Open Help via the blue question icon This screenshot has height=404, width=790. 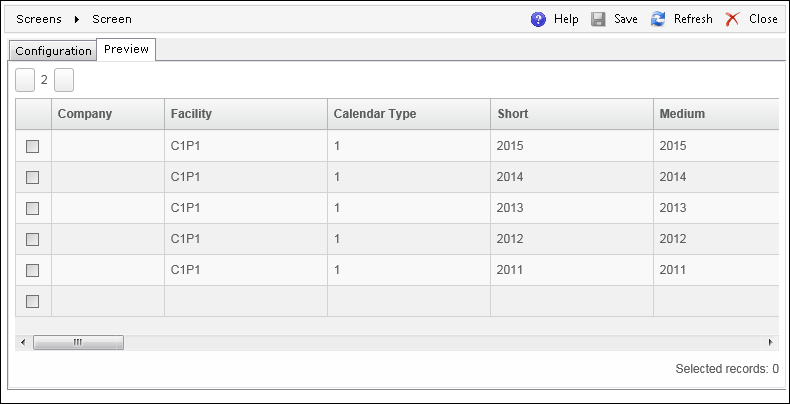tap(538, 19)
